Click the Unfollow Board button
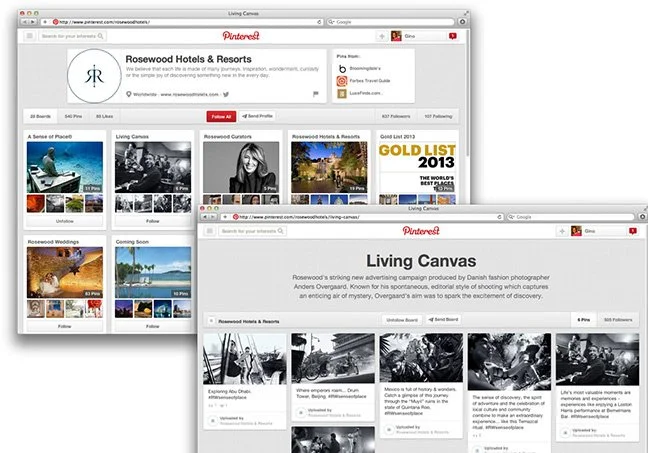This screenshot has height=453, width=648. 402,320
